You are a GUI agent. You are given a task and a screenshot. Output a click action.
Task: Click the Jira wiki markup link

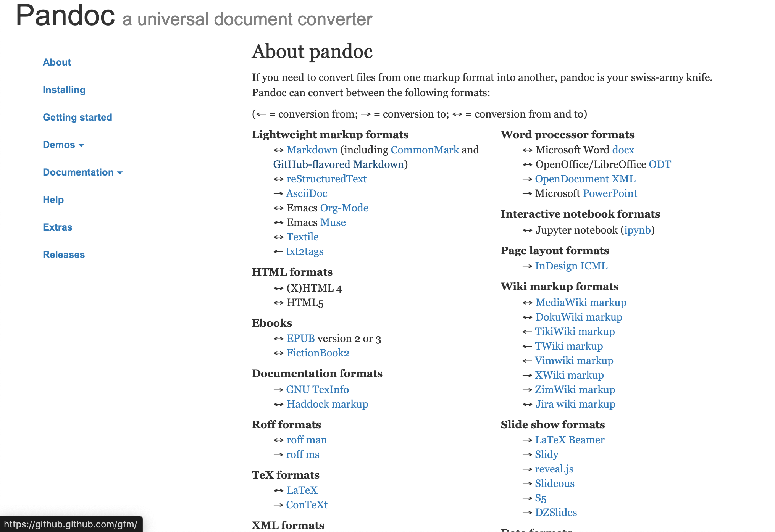(575, 404)
